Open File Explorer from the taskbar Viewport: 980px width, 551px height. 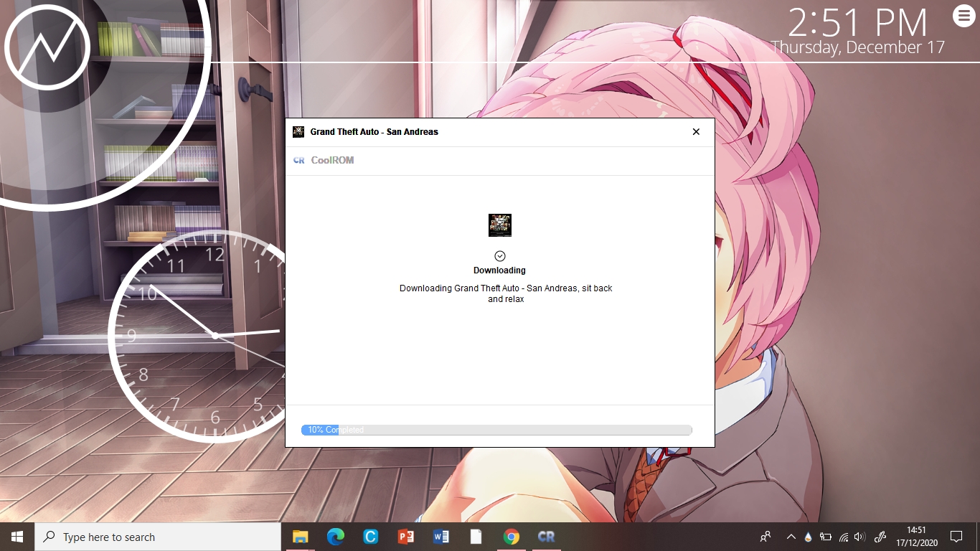coord(300,537)
